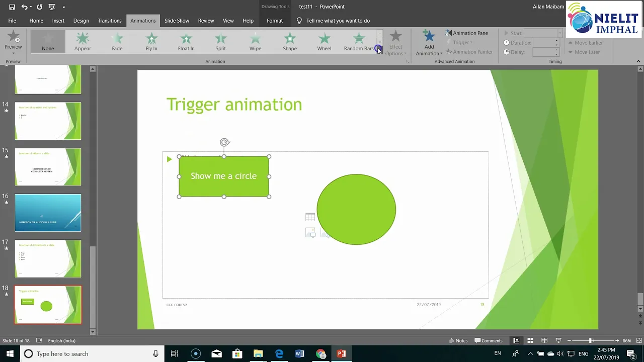Click the Trigger animation title text

coord(234,105)
